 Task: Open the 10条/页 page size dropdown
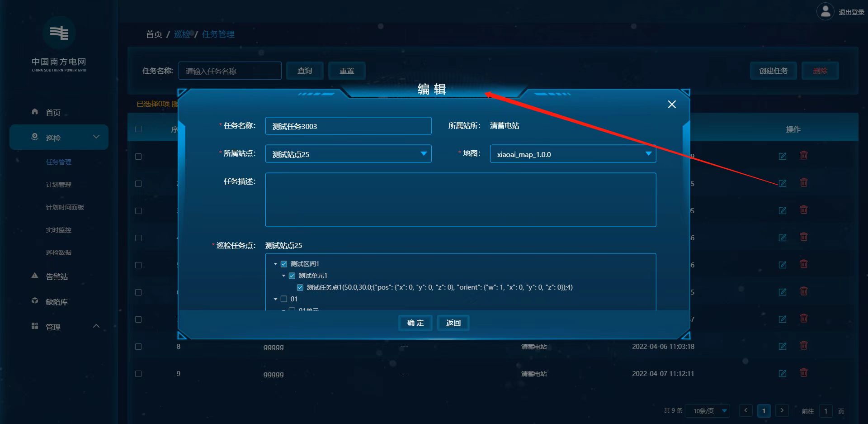[x=708, y=411]
